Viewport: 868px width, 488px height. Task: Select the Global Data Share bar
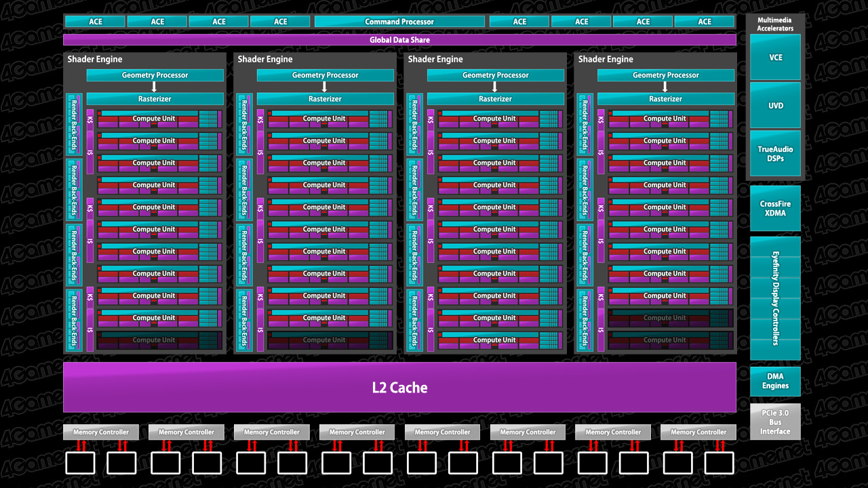[399, 40]
